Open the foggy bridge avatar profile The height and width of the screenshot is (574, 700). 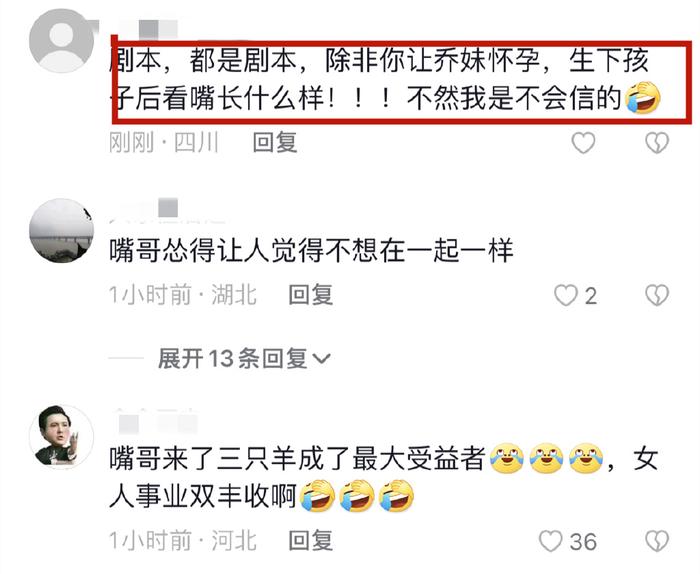click(x=62, y=231)
